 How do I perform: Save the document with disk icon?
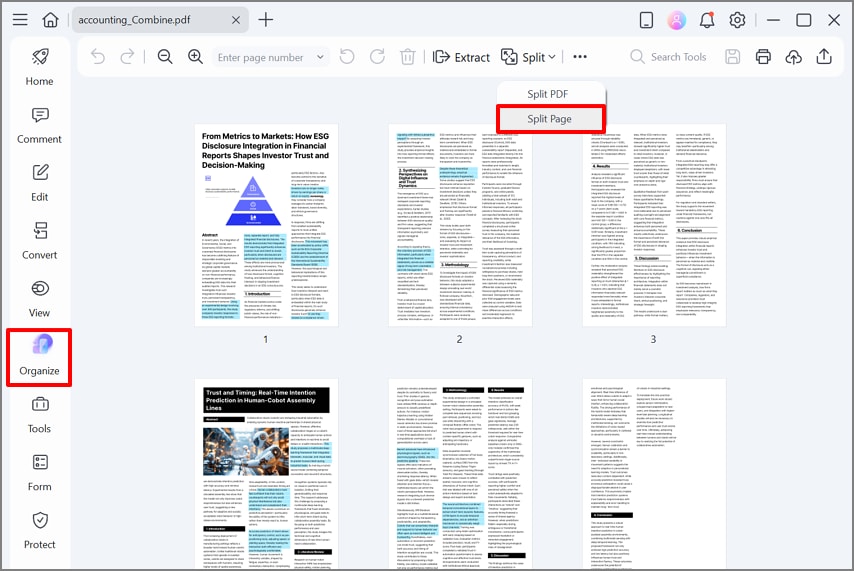pyautogui.click(x=733, y=57)
